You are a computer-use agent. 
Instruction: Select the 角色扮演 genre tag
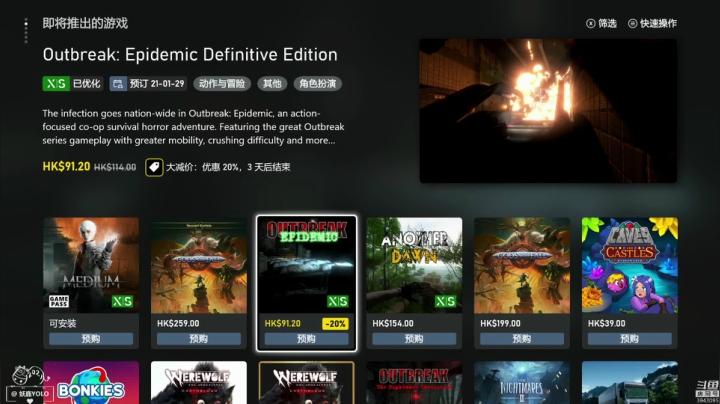coord(317,84)
